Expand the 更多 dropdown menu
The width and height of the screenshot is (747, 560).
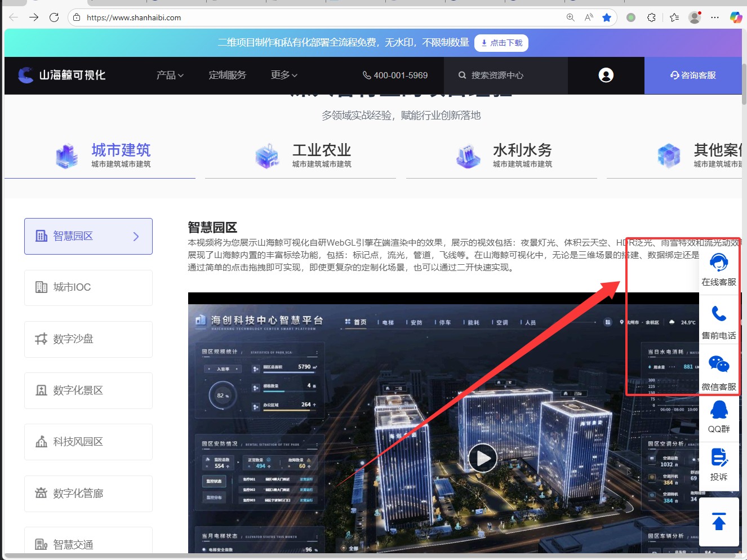point(284,75)
